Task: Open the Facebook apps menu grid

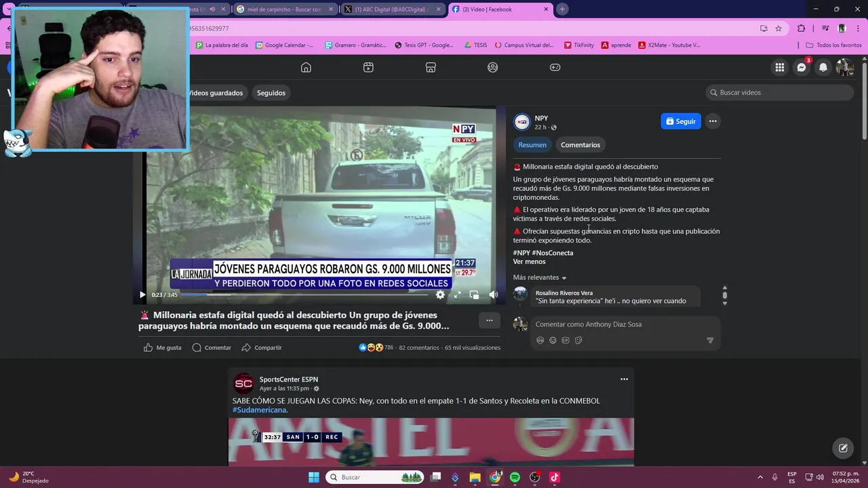Action: [780, 67]
